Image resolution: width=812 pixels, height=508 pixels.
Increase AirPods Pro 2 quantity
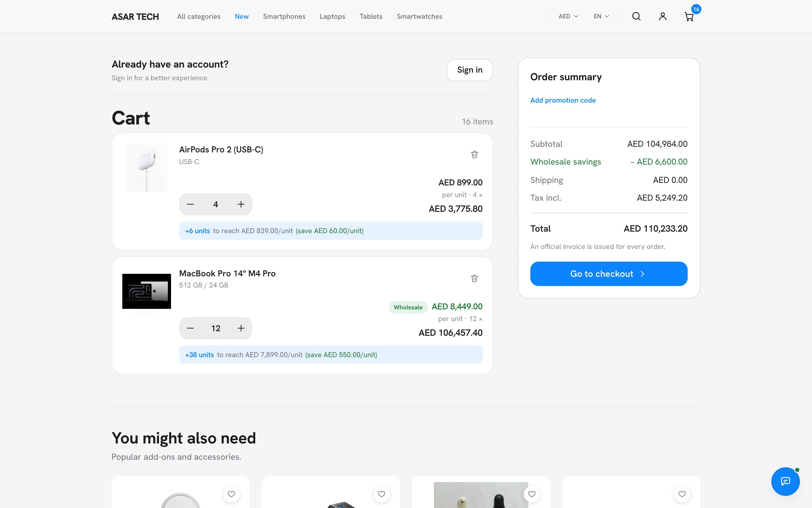(241, 204)
